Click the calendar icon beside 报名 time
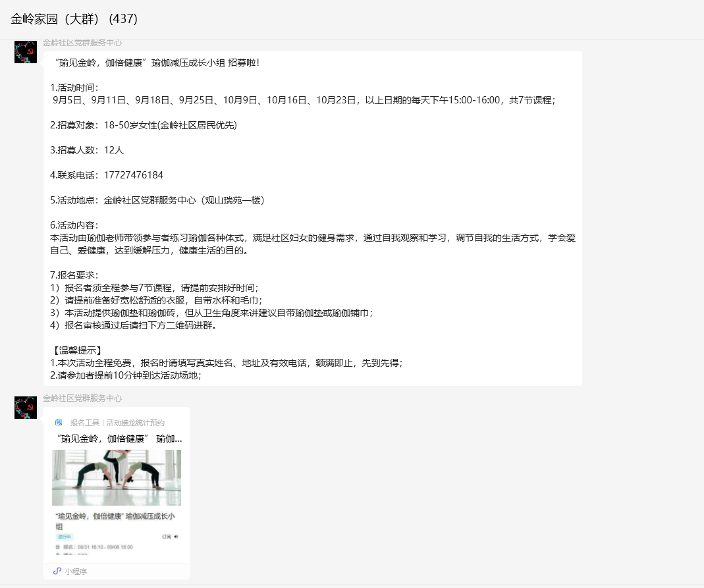 (58, 547)
